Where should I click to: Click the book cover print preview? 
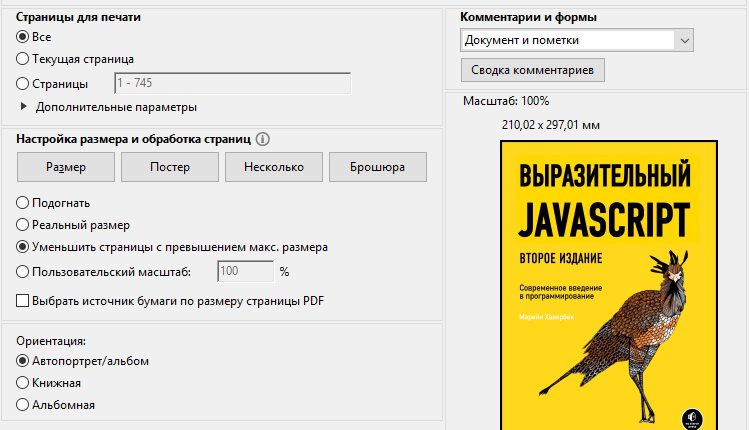[609, 285]
